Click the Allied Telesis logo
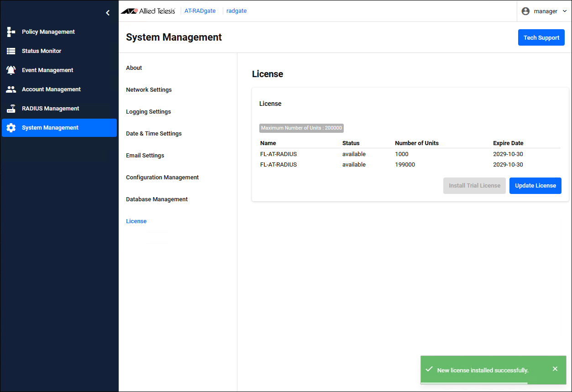Screen dimensions: 572x392 tap(148, 11)
